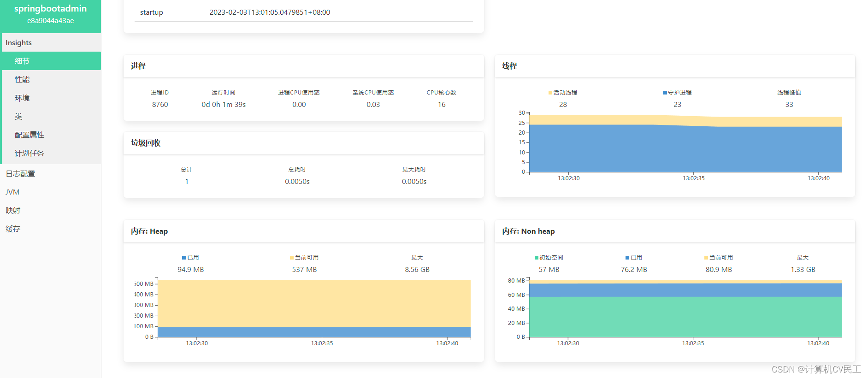The image size is (868, 378).
Task: Click the 守护进程 count 23
Action: [x=677, y=105]
